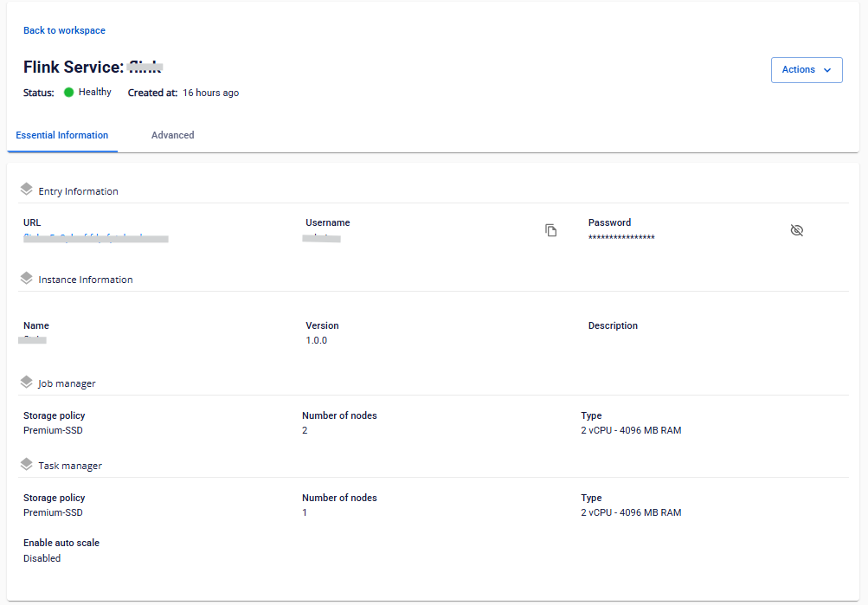The image size is (868, 605).
Task: Click the Username field label
Action: (x=328, y=222)
